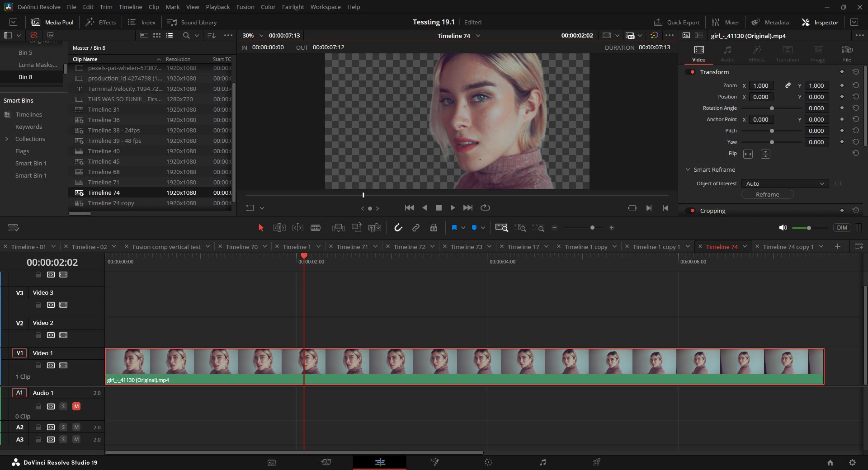Open the Inspector File tab
The image size is (868, 470).
click(847, 53)
